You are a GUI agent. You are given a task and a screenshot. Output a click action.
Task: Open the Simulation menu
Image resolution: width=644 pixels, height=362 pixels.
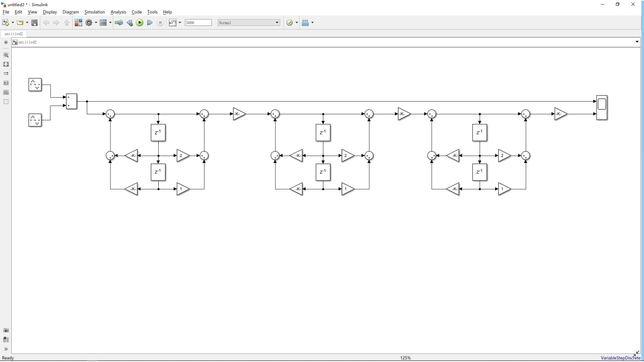pos(95,12)
